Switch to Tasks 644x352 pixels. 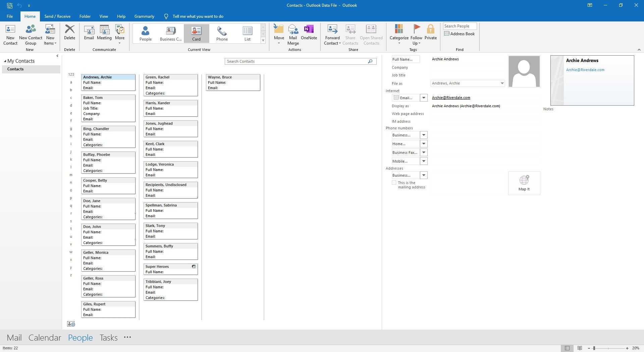108,338
